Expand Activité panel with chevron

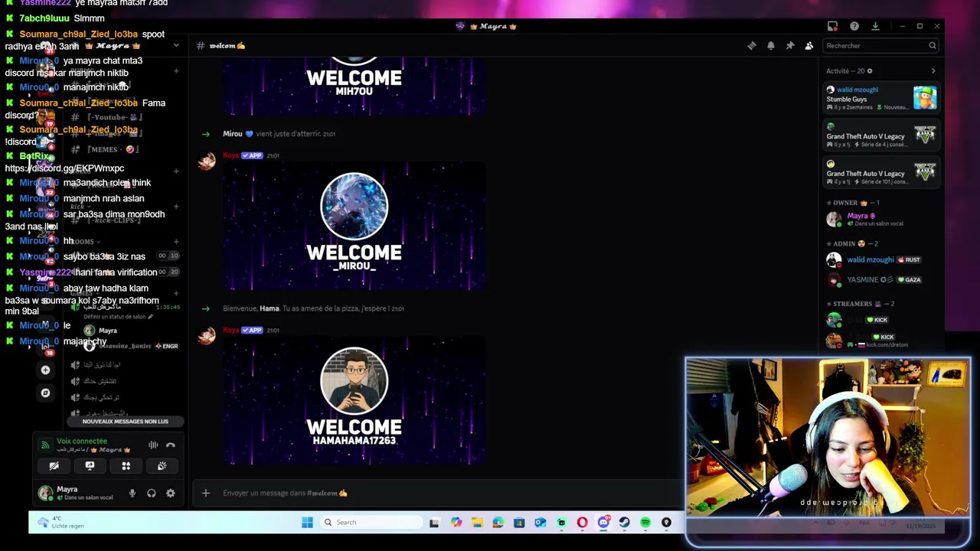click(933, 71)
